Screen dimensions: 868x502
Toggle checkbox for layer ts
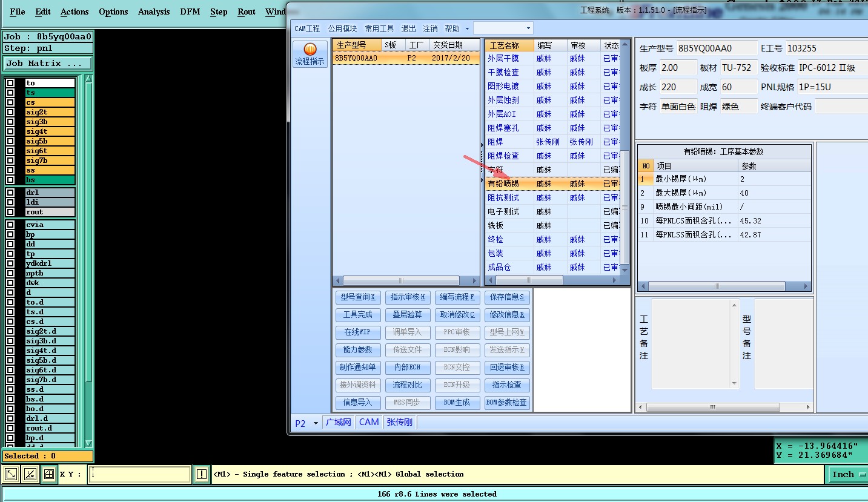click(x=10, y=93)
